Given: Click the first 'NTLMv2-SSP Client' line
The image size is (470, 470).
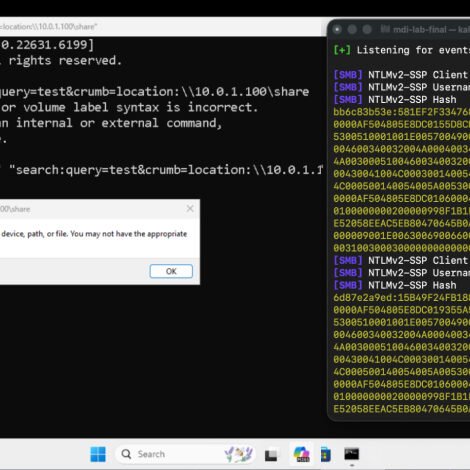Looking at the screenshot, I should [x=402, y=75].
